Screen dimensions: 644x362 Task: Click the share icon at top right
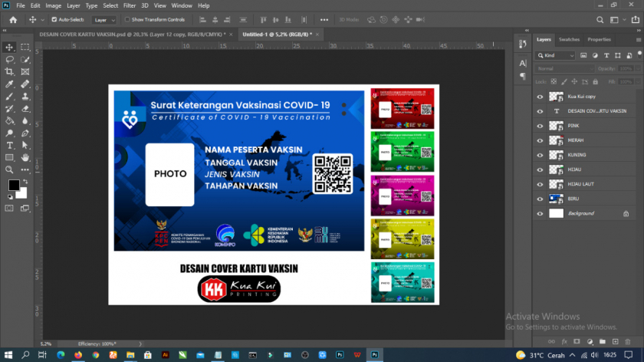[636, 20]
